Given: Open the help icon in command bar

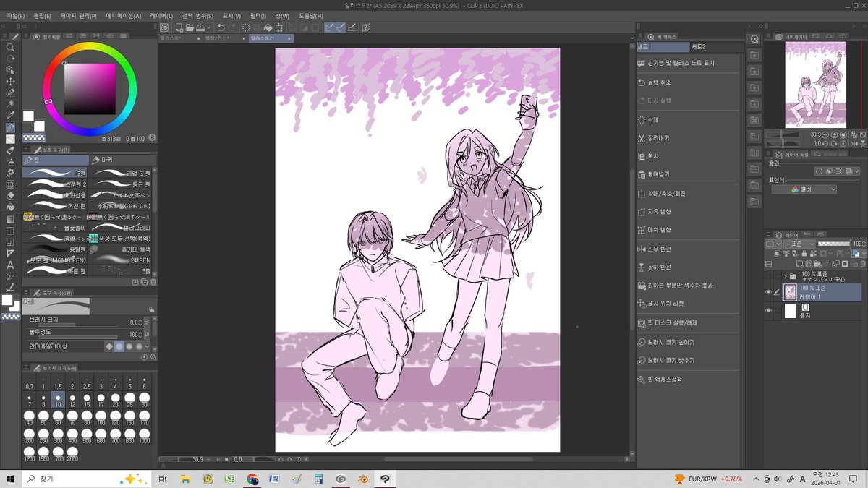Looking at the screenshot, I should point(366,27).
